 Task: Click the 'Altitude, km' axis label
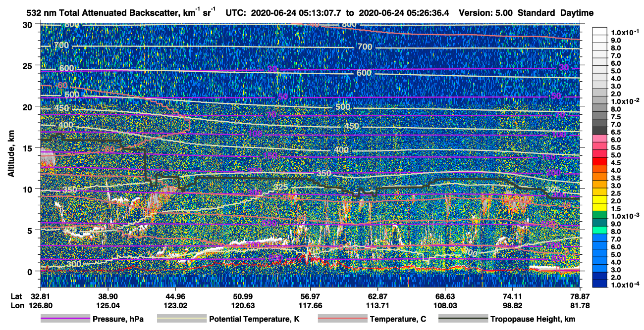click(x=11, y=154)
